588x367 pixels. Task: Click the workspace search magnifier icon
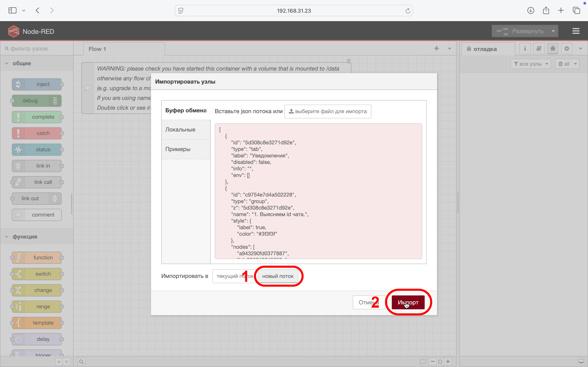81,362
